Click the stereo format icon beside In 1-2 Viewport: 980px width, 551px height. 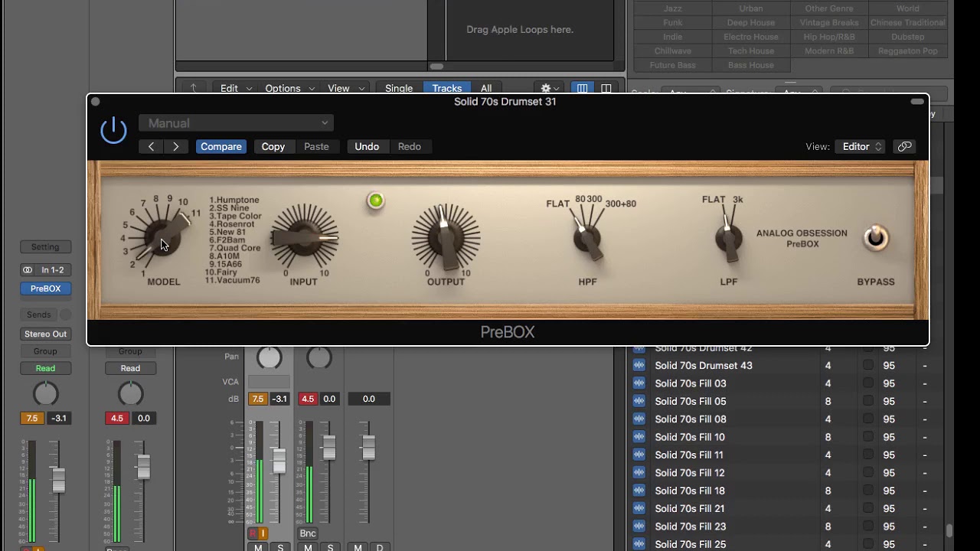(x=28, y=270)
